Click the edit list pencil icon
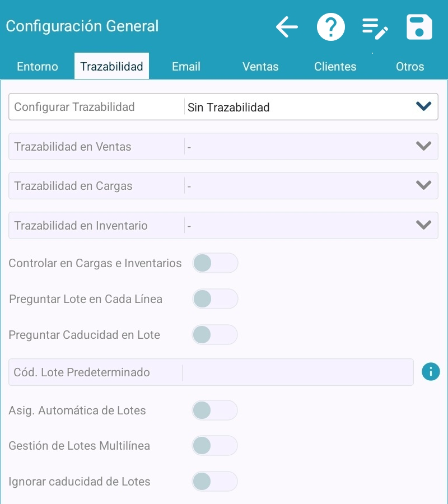Image resolution: width=448 pixels, height=504 pixels. pos(375,27)
